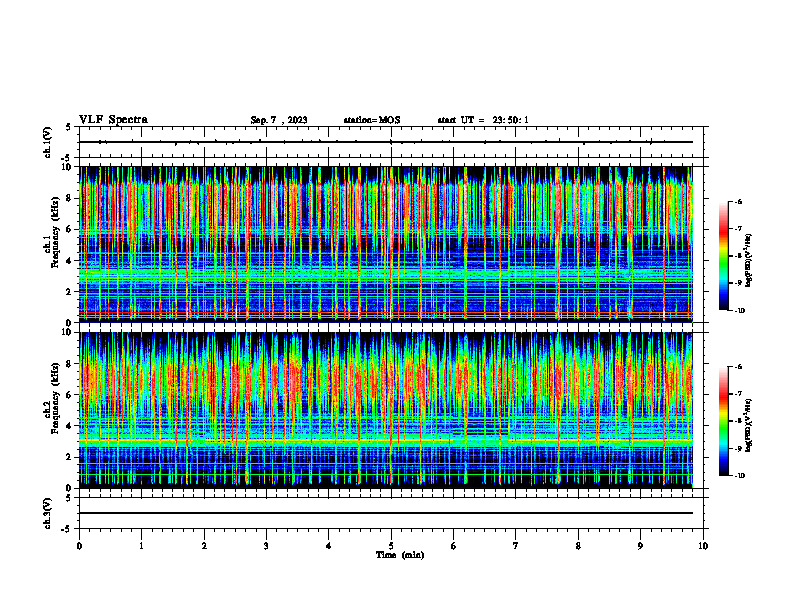Click the time axis tick label "7"
This screenshot has width=792, height=612.
click(x=516, y=546)
